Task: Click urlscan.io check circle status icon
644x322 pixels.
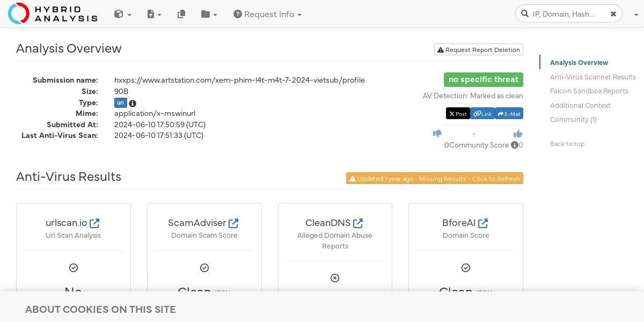Action: click(74, 267)
